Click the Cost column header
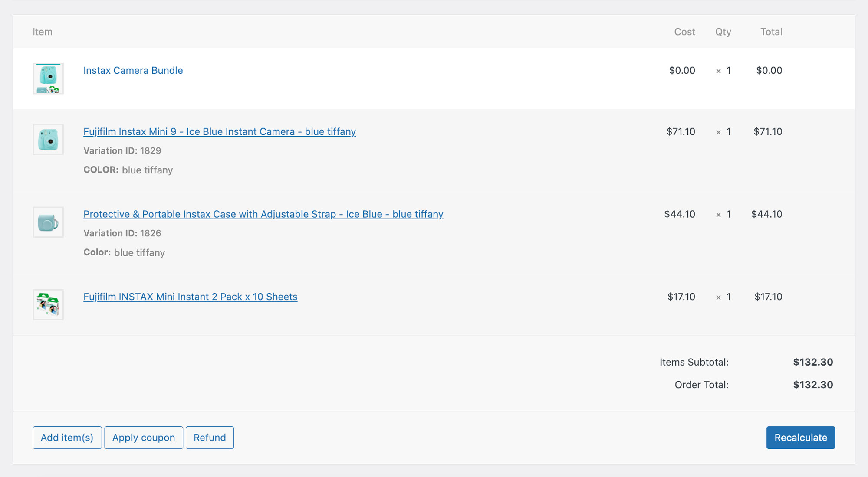Image resolution: width=868 pixels, height=477 pixels. tap(684, 32)
